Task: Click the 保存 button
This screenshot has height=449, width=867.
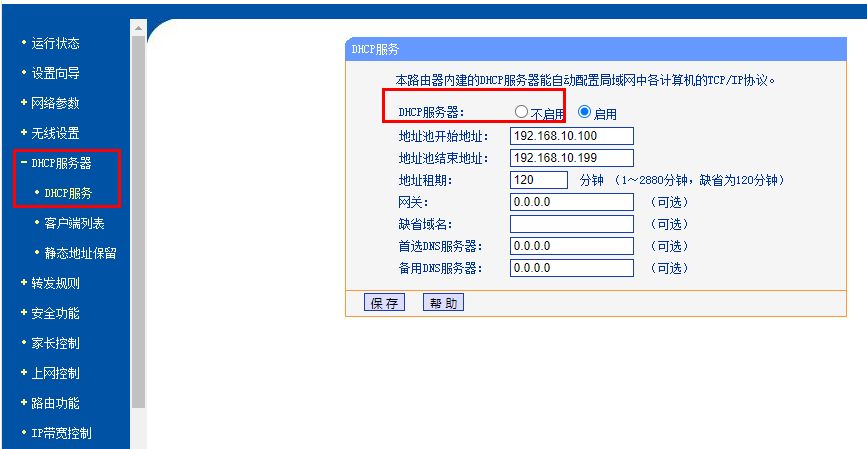Action: pyautogui.click(x=384, y=303)
